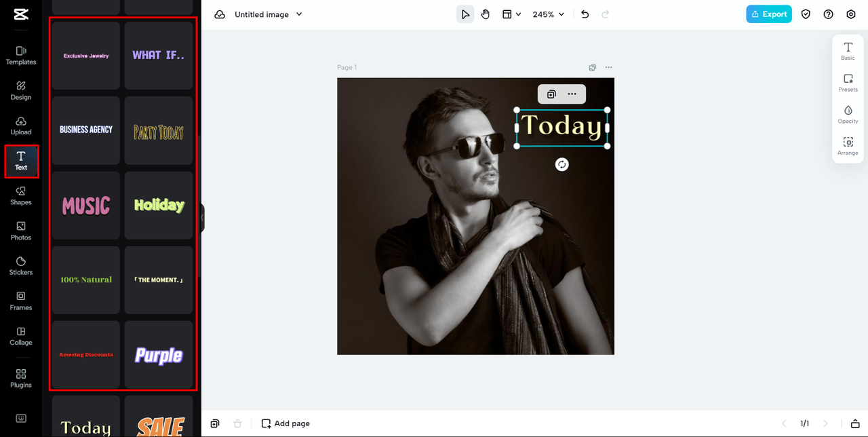Viewport: 868px width, 437px height.
Task: Open the Upload sidebar panel
Action: [21, 126]
